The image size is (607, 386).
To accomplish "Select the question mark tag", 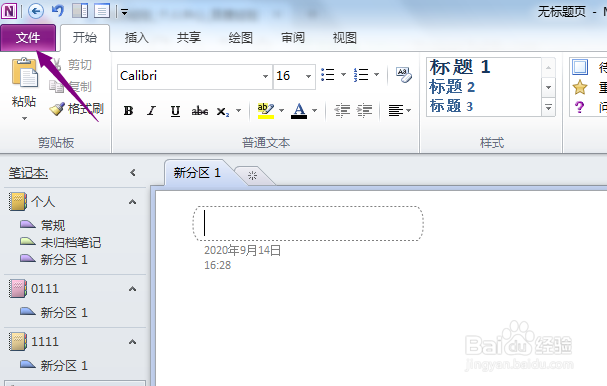I will point(580,107).
